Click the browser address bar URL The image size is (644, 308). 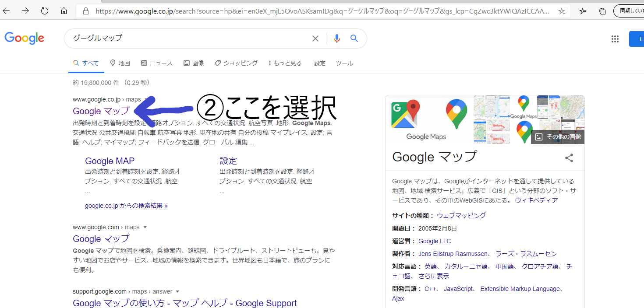click(x=322, y=11)
